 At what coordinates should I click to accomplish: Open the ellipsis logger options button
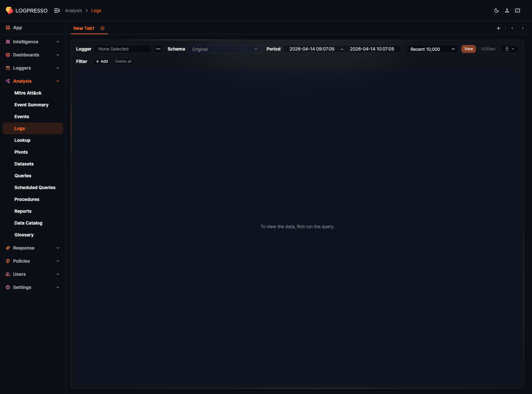[x=158, y=49]
